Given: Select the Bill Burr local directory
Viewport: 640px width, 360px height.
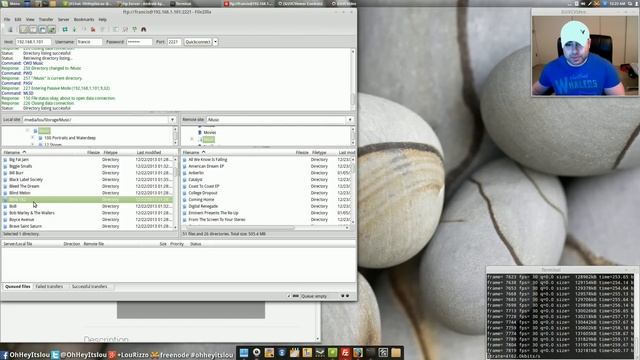Looking at the screenshot, I should (x=16, y=173).
